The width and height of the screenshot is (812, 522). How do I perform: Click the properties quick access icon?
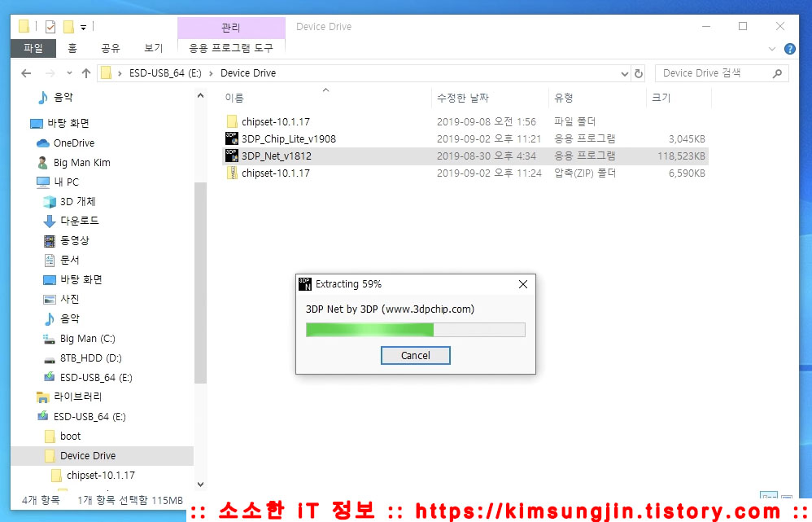pyautogui.click(x=50, y=26)
